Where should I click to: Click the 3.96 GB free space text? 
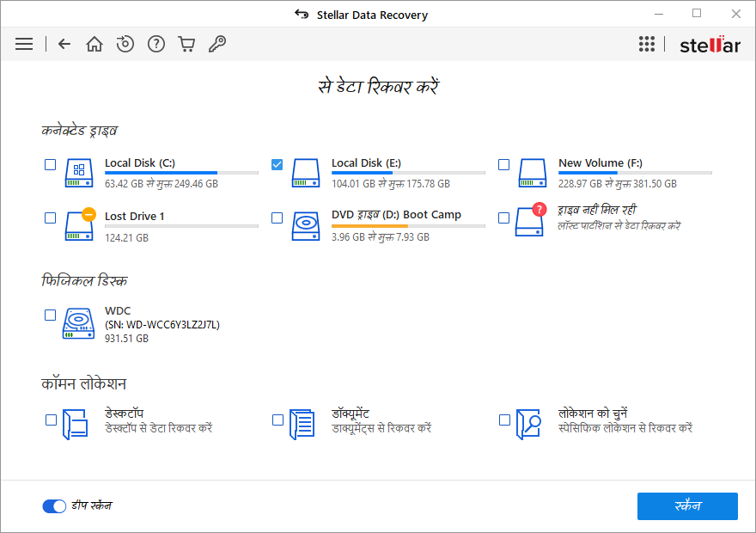[381, 236]
